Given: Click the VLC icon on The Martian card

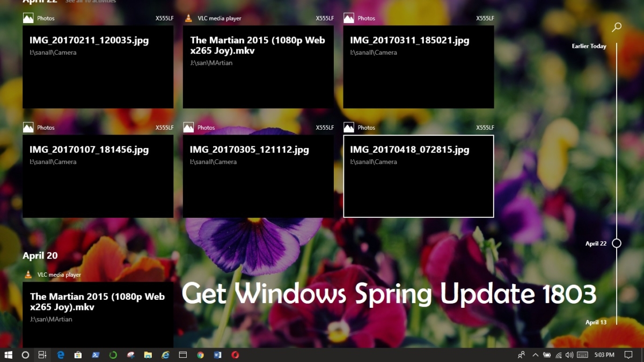Looking at the screenshot, I should pyautogui.click(x=188, y=18).
